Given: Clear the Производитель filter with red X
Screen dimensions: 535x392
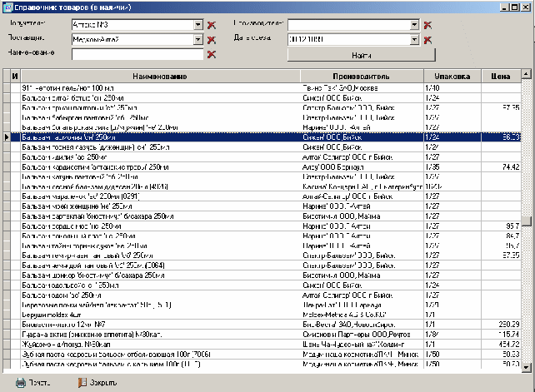Looking at the screenshot, I should pos(427,24).
